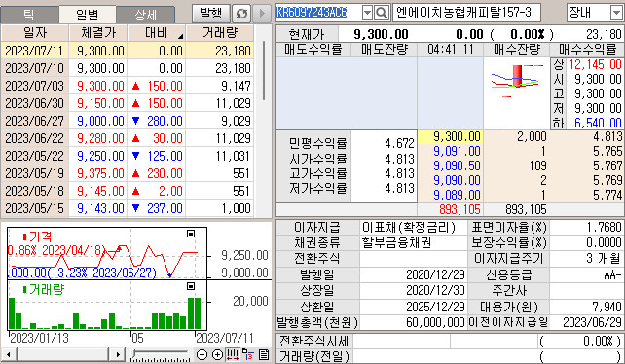
Task: Click the daily table vertical scrollbar
Action: pos(264,71)
